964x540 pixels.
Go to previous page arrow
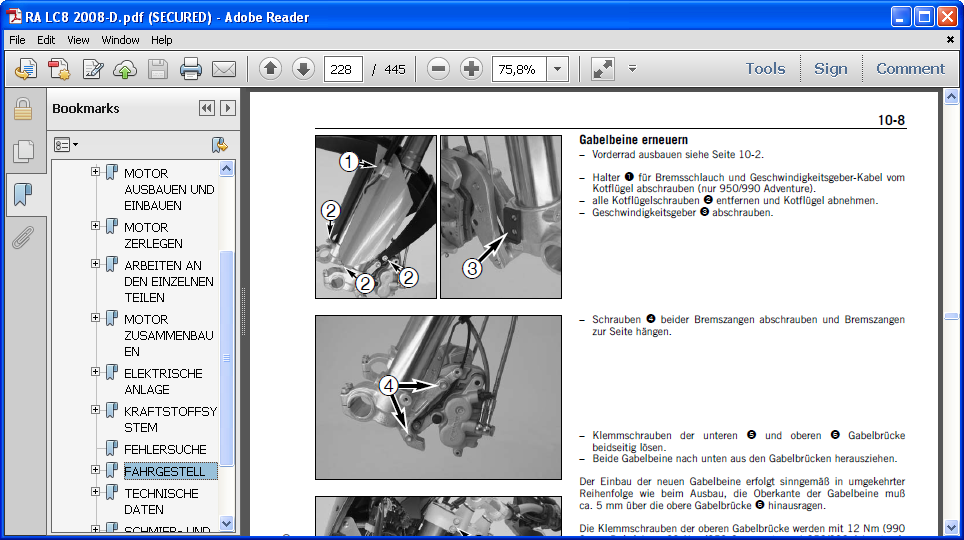(270, 69)
